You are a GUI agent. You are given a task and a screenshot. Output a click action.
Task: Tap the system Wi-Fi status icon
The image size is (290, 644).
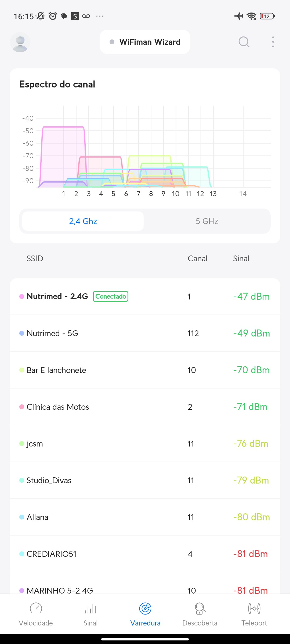coord(251,16)
